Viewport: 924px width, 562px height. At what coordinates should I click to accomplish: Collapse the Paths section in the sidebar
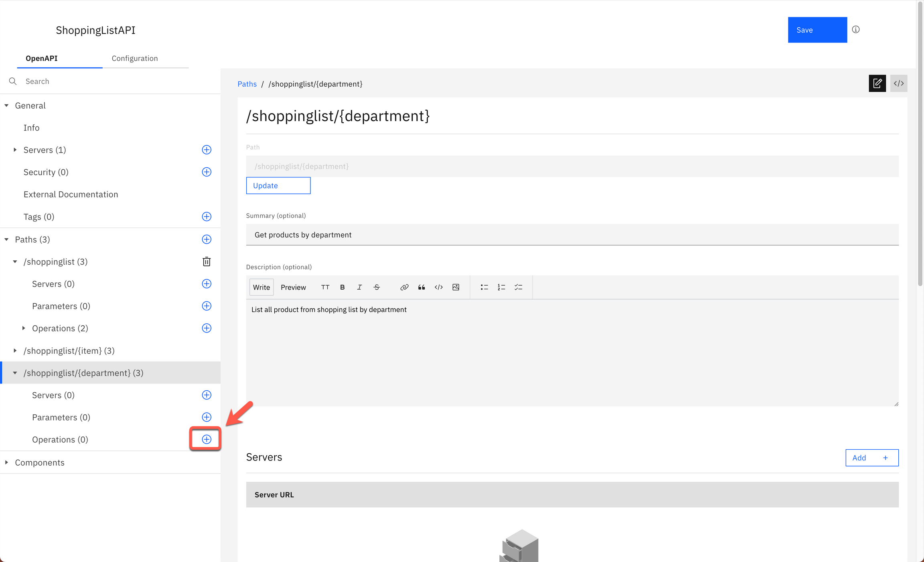[x=6, y=239]
